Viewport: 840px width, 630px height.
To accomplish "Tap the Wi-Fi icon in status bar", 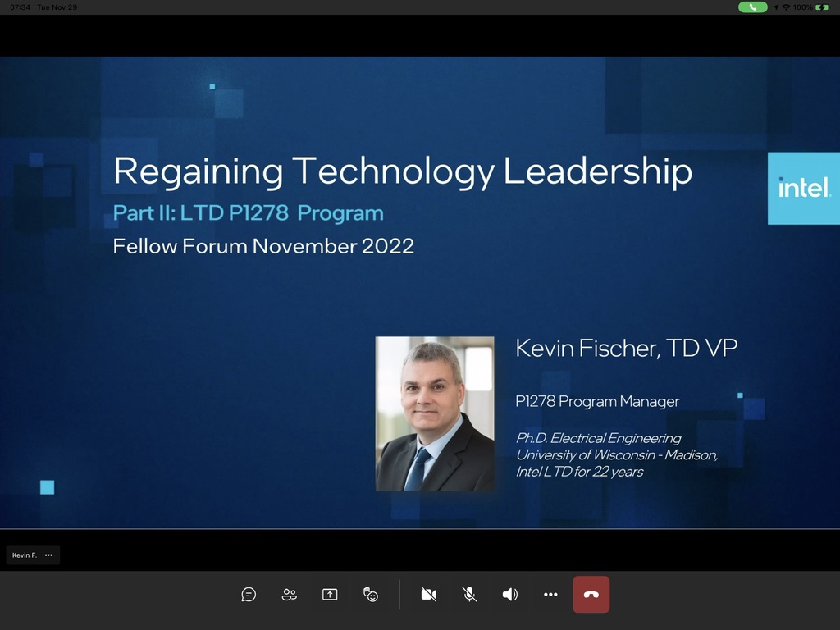I will 786,7.
